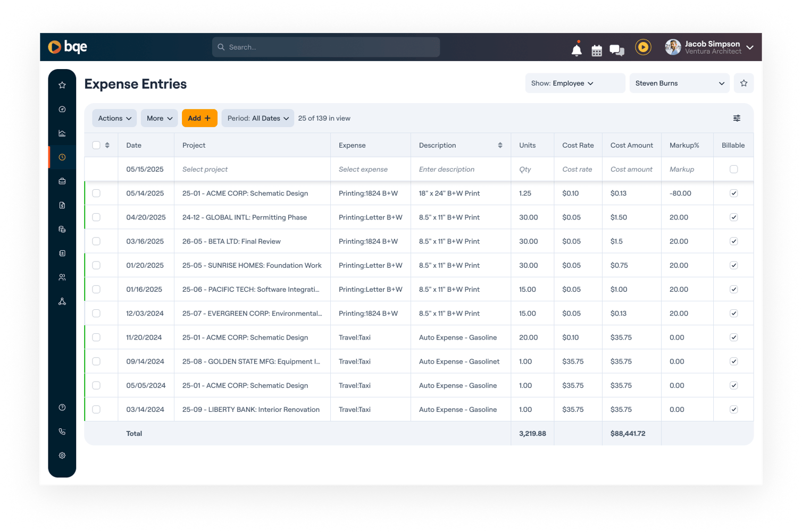Click the Add button
The width and height of the screenshot is (802, 532).
click(x=199, y=118)
